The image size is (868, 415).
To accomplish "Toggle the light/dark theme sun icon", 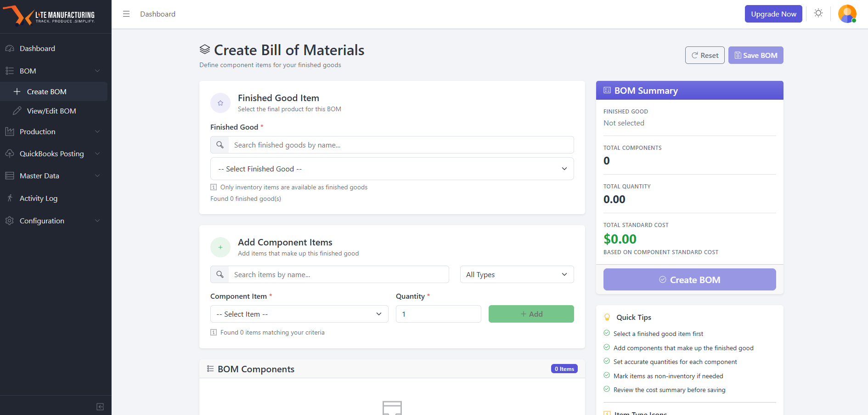I will click(818, 13).
